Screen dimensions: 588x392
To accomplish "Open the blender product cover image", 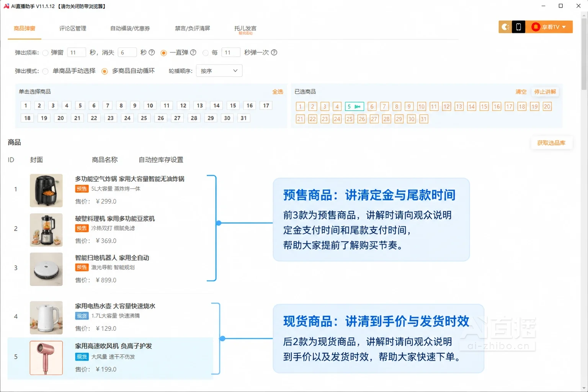I will [x=46, y=230].
